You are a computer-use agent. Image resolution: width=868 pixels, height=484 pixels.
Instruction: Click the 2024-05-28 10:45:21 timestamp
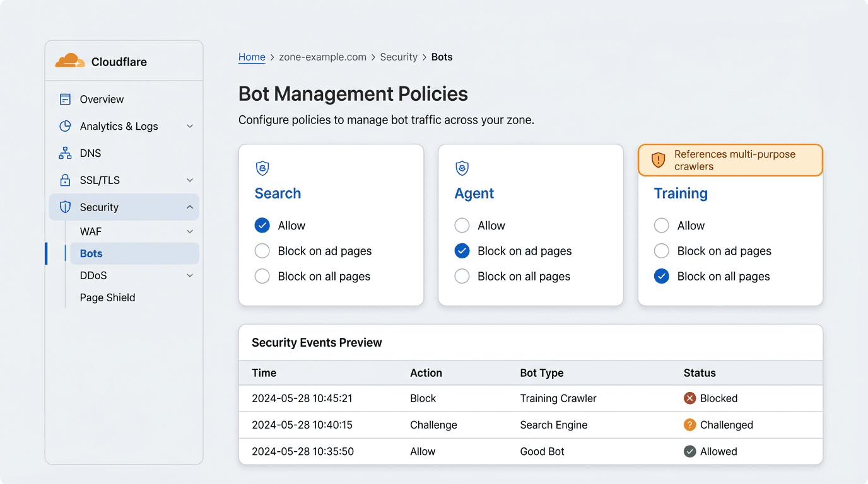[302, 398]
